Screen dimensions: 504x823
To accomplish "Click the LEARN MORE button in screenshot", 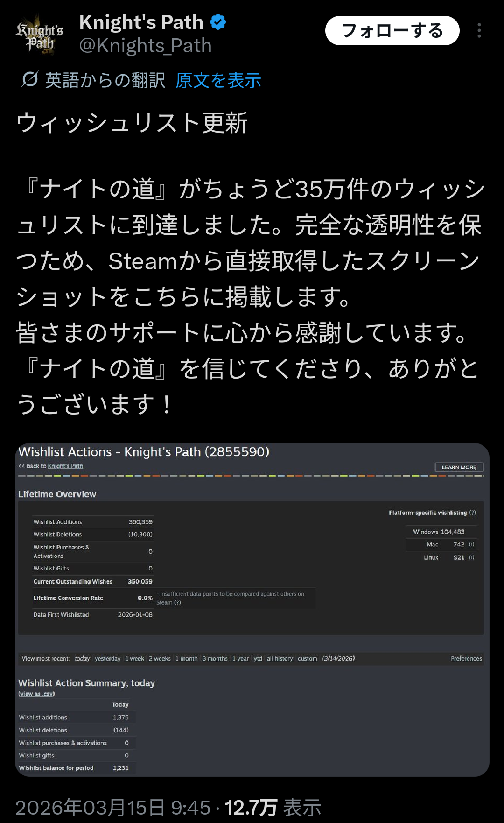I will point(459,467).
